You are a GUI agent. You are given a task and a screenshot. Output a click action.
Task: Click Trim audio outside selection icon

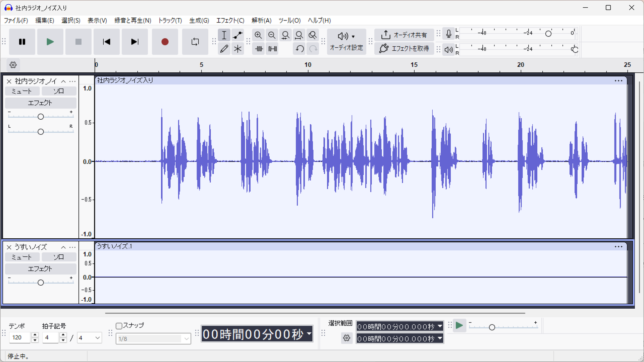[x=259, y=49]
